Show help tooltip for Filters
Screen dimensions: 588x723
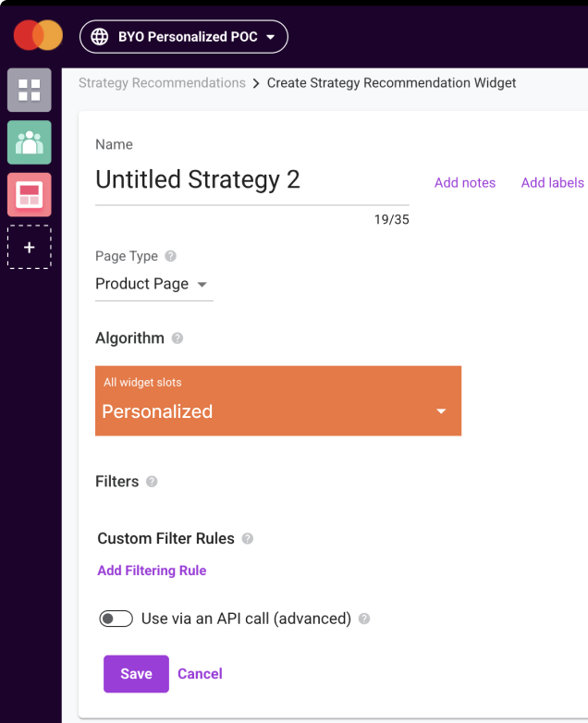tap(152, 482)
